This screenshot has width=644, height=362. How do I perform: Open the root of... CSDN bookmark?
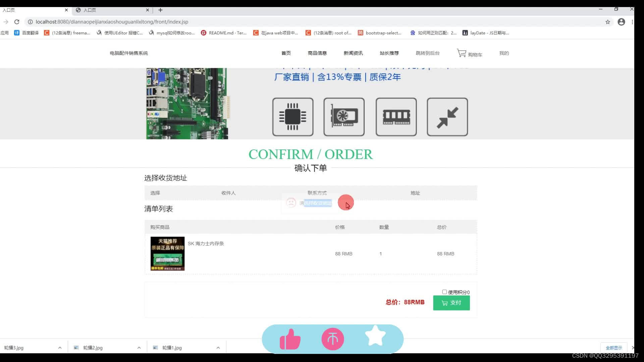tap(328, 33)
